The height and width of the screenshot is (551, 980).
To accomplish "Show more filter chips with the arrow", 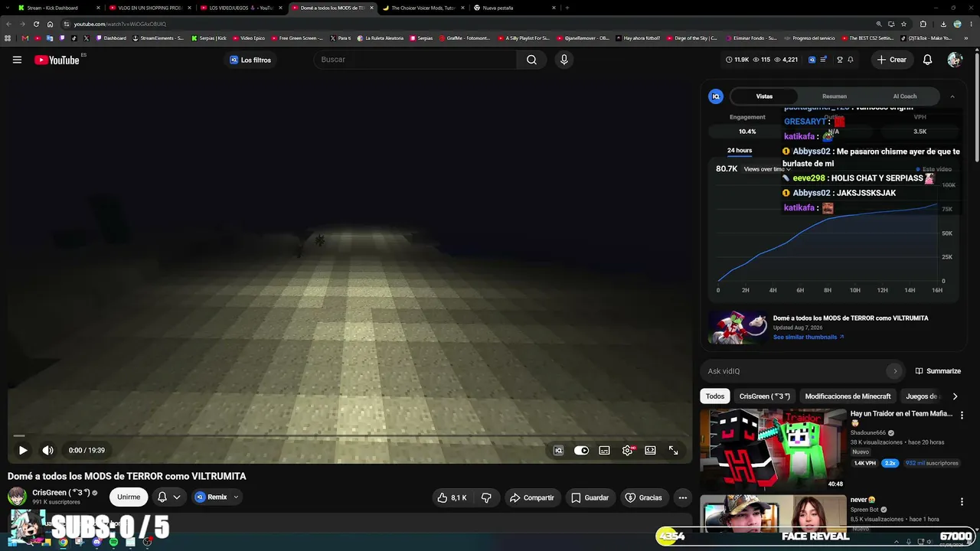I will tap(955, 396).
